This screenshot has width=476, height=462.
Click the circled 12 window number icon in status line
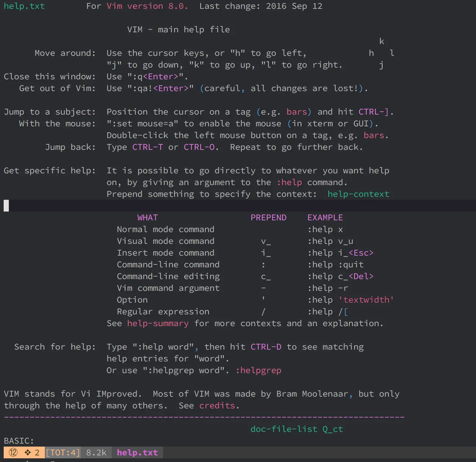pos(13,452)
